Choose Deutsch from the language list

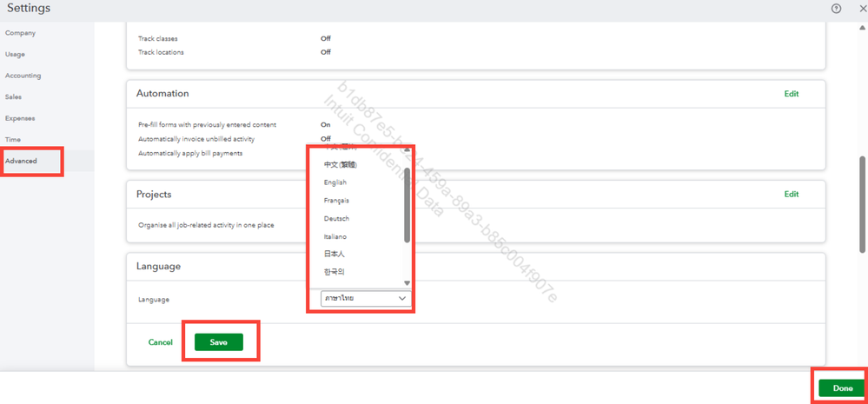tap(336, 219)
